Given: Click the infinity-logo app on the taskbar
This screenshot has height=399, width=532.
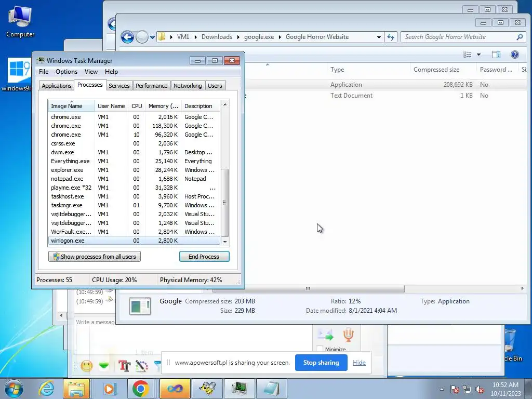Looking at the screenshot, I should click(175, 389).
